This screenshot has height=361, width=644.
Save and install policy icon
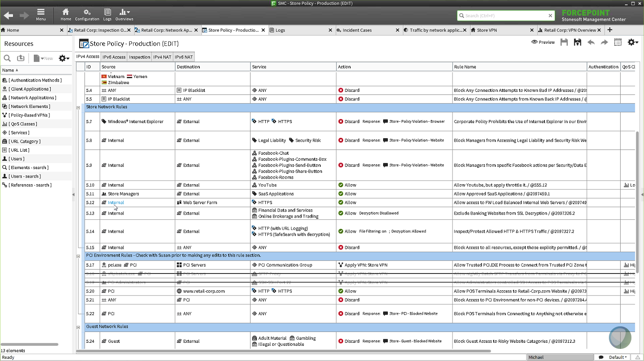coord(577,42)
